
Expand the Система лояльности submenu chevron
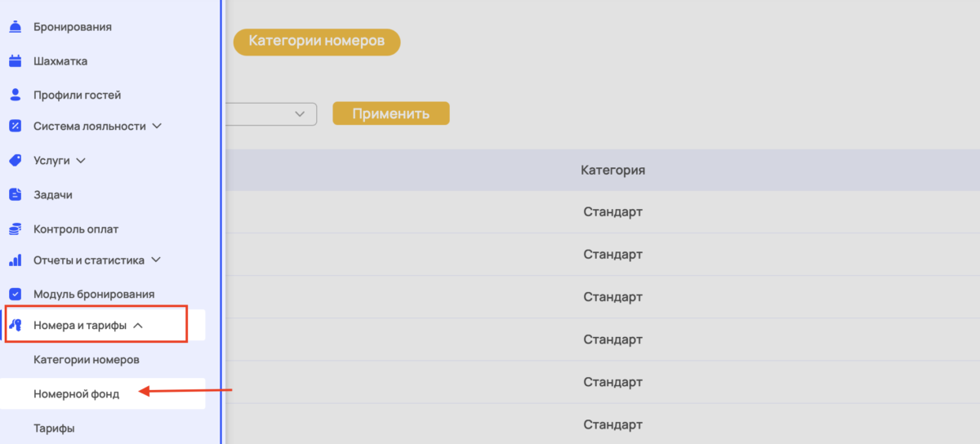pos(158,127)
